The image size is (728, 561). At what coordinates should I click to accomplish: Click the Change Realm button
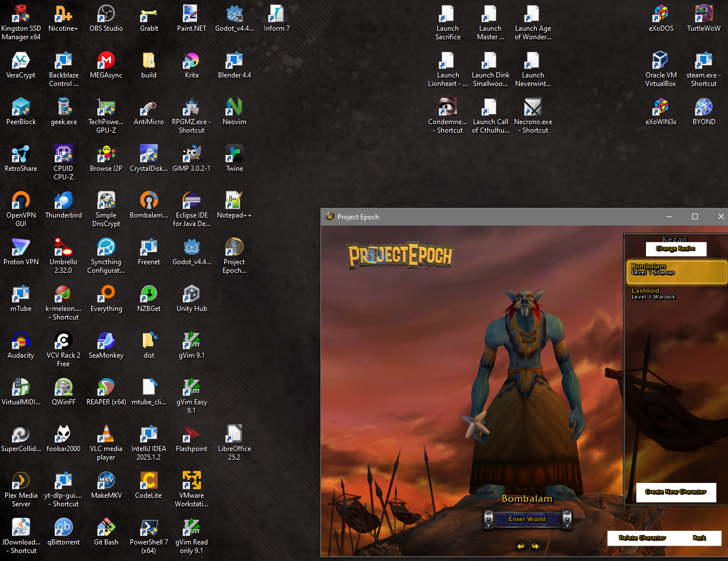676,248
